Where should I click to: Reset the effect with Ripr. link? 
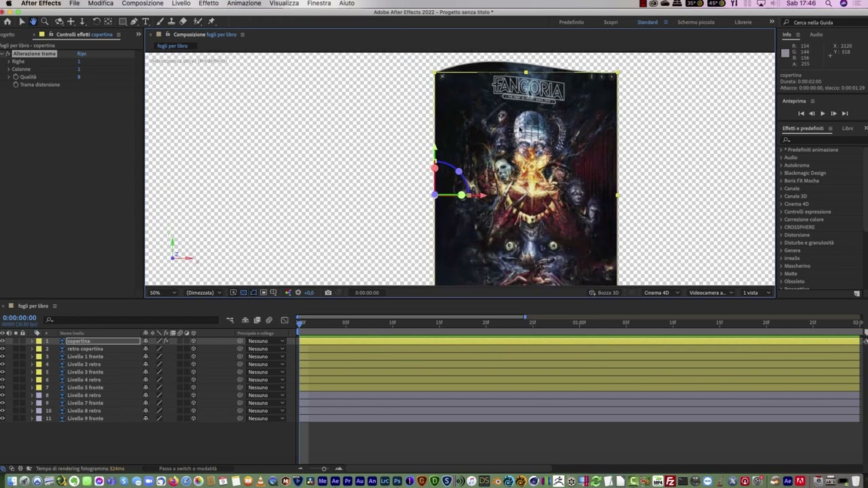click(81, 54)
